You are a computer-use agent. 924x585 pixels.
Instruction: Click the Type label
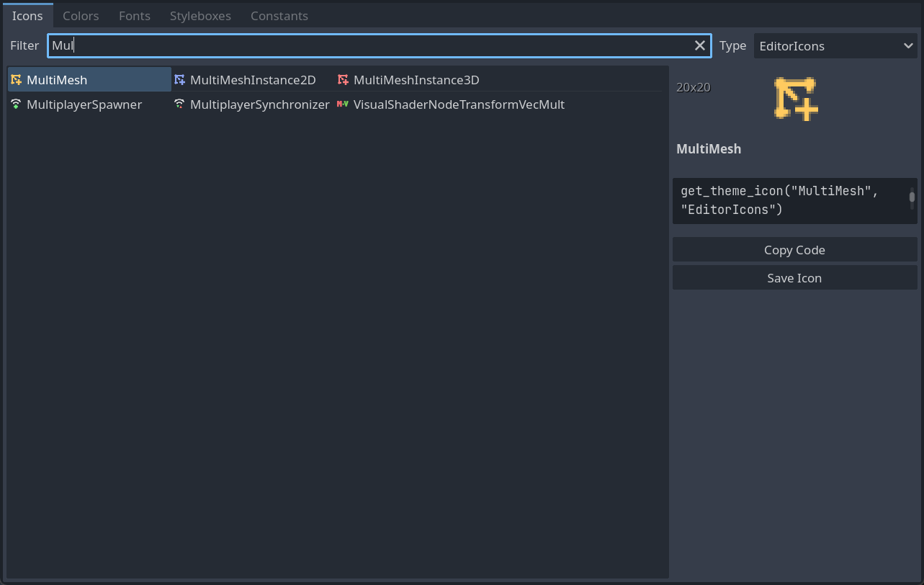tap(733, 45)
